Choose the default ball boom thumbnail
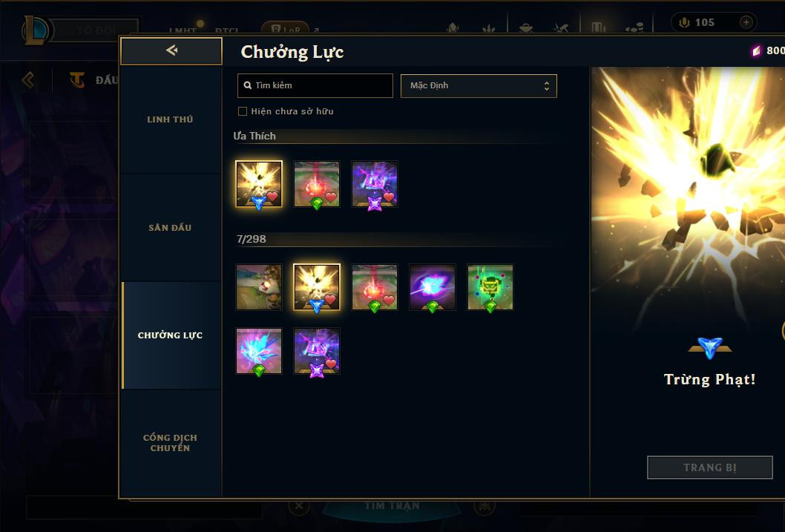Viewport: 785px width, 532px height. tap(259, 287)
